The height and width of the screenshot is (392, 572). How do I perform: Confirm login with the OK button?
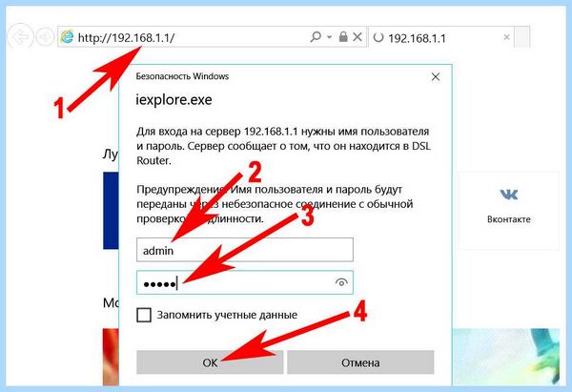[x=210, y=362]
